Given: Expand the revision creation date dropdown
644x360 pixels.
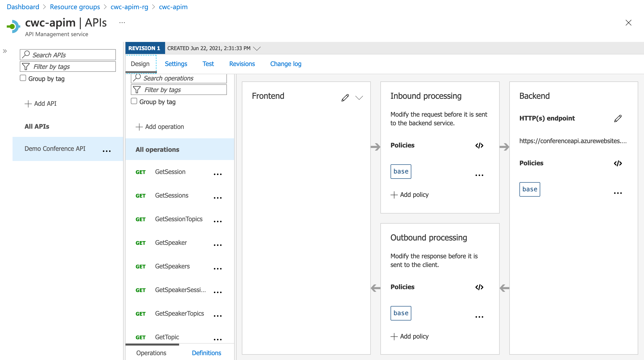Looking at the screenshot, I should coord(257,48).
